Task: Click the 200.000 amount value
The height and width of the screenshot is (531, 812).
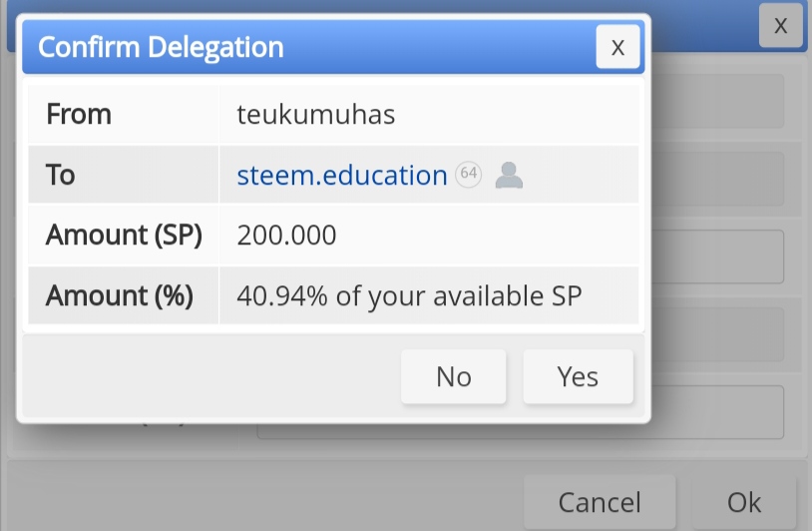Action: [286, 235]
